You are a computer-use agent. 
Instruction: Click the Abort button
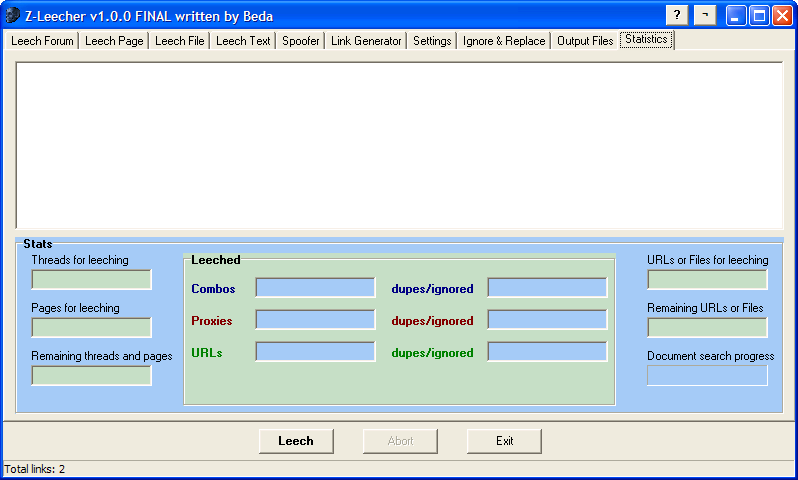400,441
